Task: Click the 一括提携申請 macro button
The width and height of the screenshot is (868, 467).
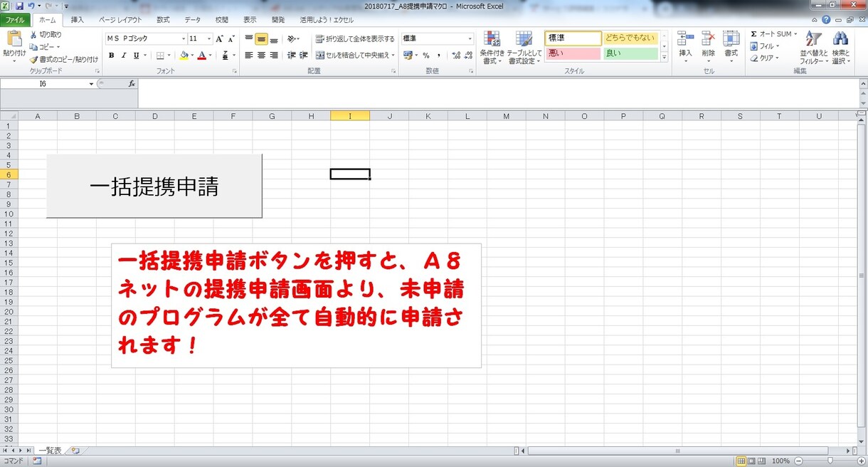Action: [x=154, y=186]
